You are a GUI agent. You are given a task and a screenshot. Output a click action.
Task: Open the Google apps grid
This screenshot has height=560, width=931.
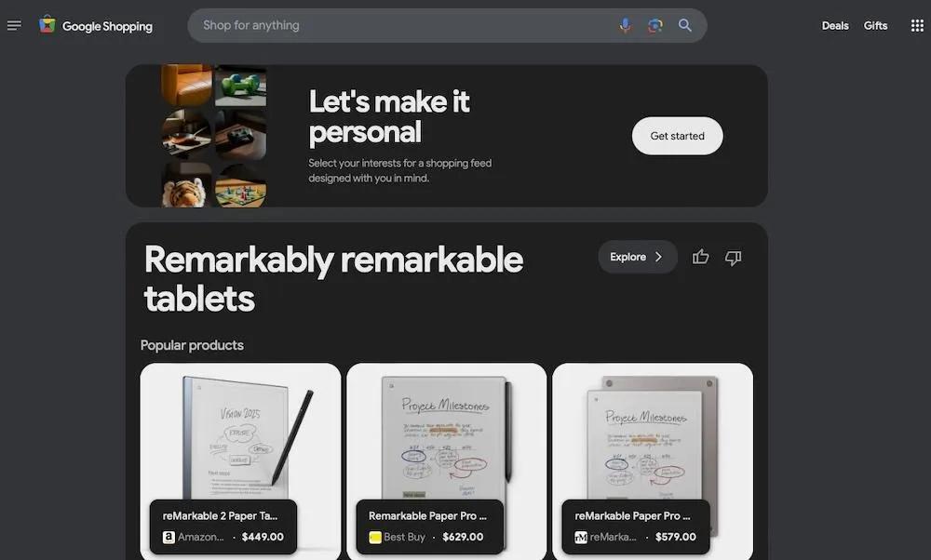(x=917, y=25)
